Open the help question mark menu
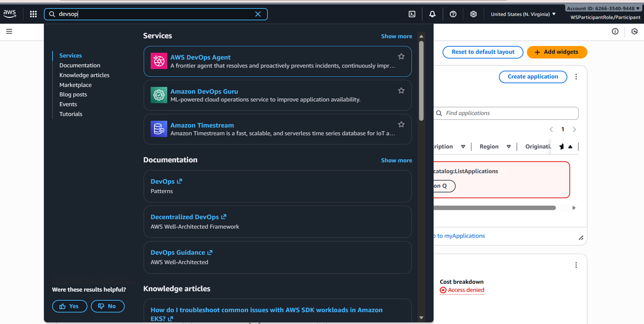The width and height of the screenshot is (644, 324). [x=453, y=14]
